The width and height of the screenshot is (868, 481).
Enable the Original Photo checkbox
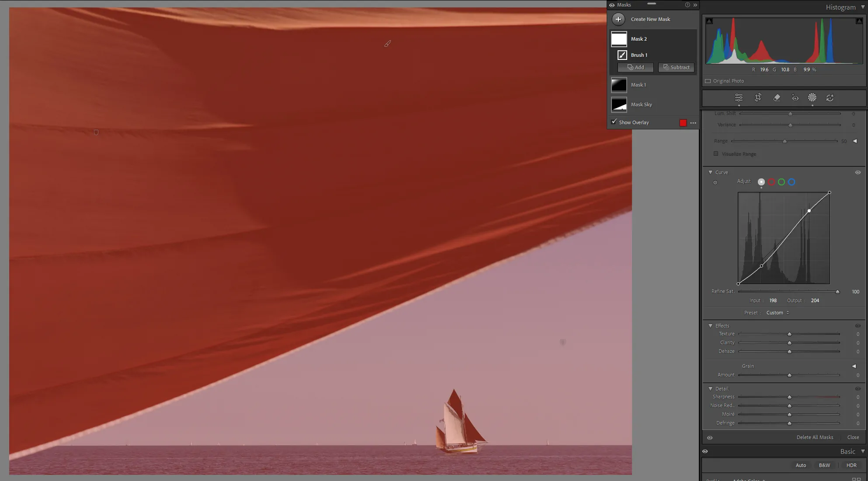[x=708, y=81]
